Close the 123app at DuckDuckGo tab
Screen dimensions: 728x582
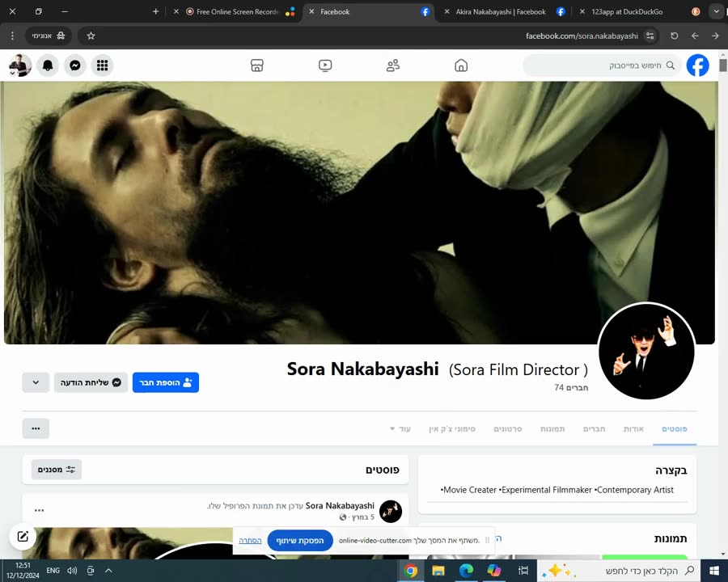582,11
